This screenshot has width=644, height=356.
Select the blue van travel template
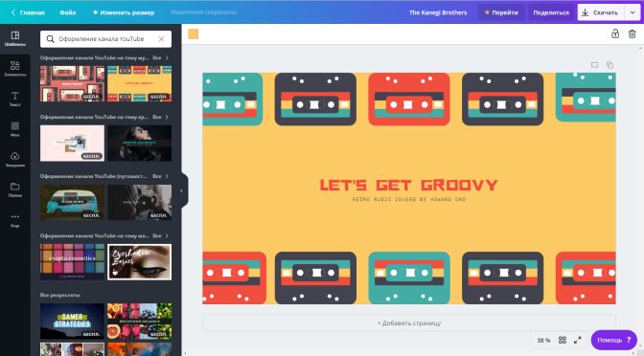[72, 202]
